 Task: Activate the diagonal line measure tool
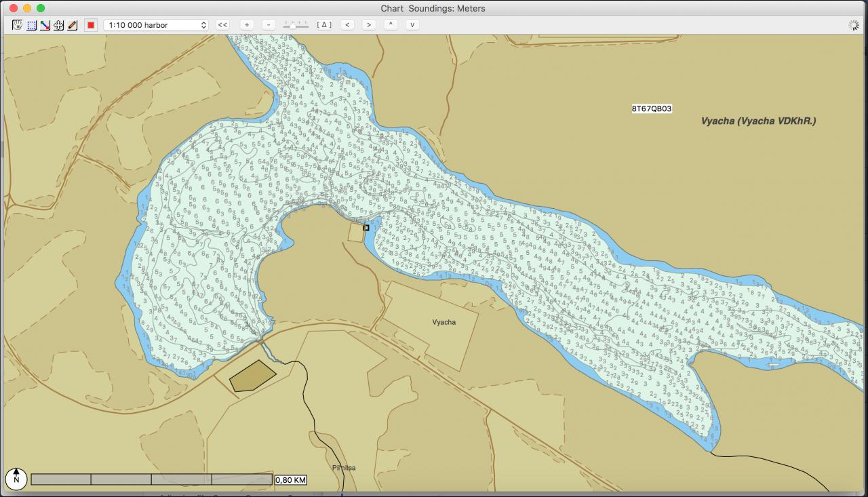tap(45, 25)
